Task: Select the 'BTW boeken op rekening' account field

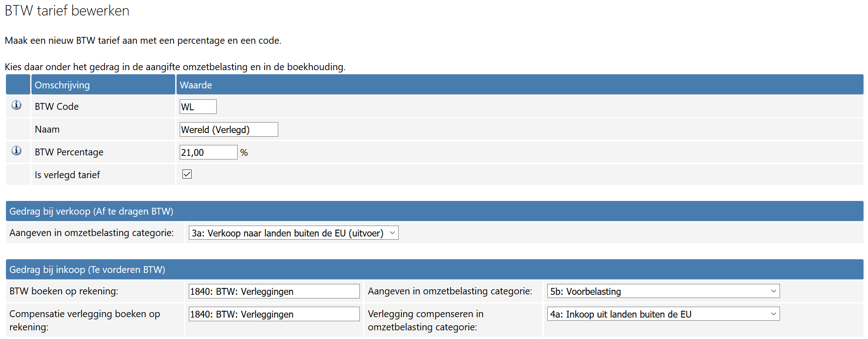Action: pos(274,291)
